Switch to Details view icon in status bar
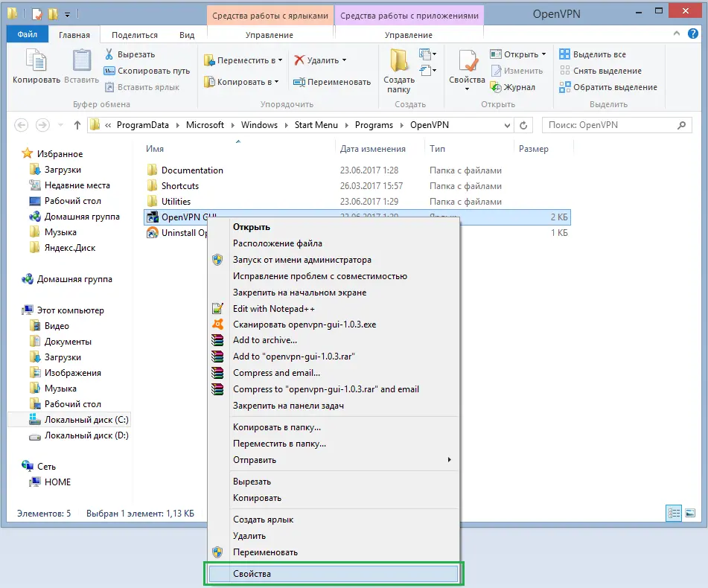The image size is (708, 588). pos(674,513)
